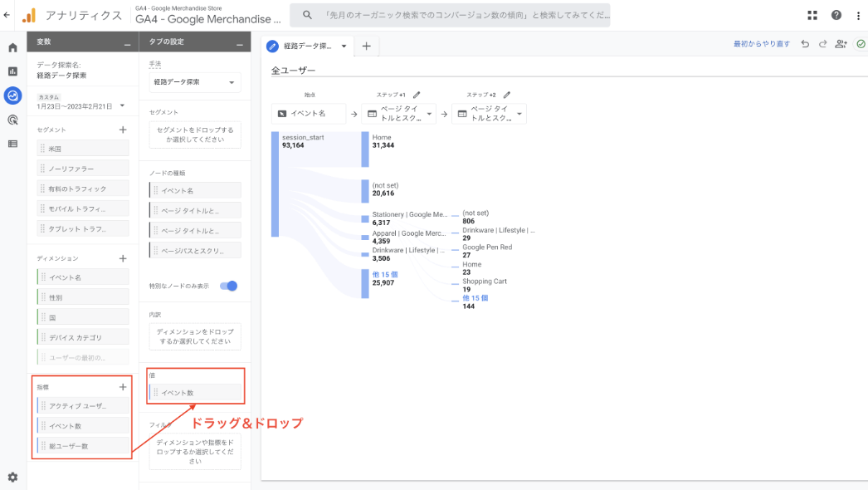Click the 内訳 dimension drop zone
The image size is (868, 490).
pos(195,336)
